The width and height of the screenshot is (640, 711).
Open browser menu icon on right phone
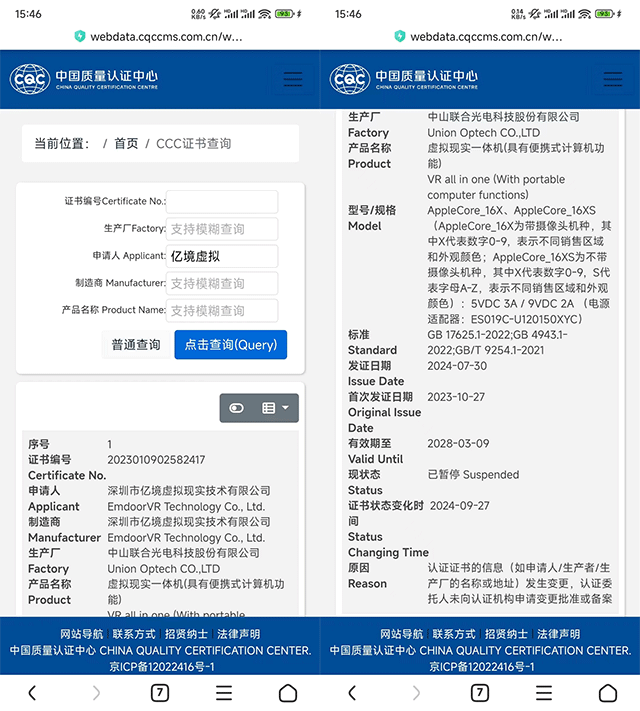544,693
